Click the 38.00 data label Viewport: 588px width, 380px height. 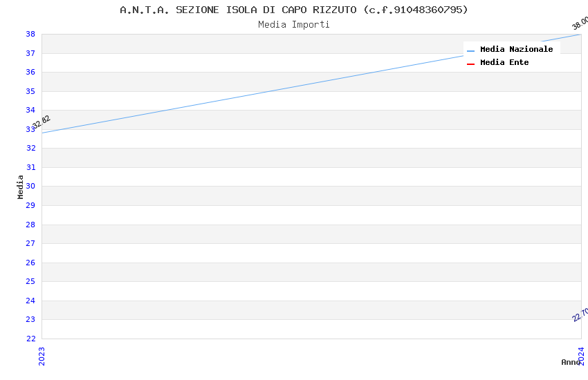[x=580, y=23]
